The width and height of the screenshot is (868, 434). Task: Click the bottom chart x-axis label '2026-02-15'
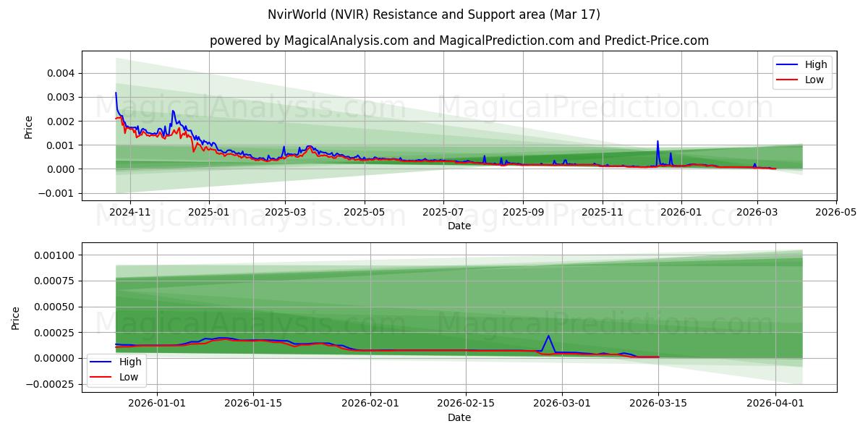tap(467, 404)
